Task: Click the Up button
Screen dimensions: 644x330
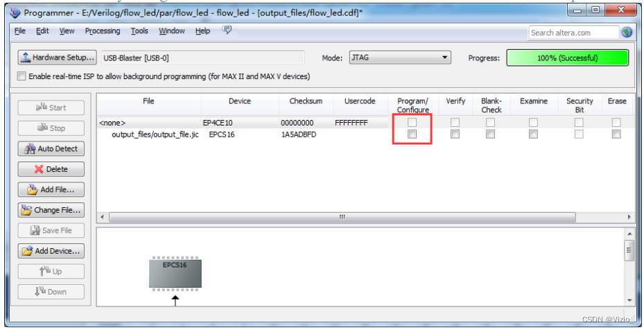Action: click(x=51, y=271)
